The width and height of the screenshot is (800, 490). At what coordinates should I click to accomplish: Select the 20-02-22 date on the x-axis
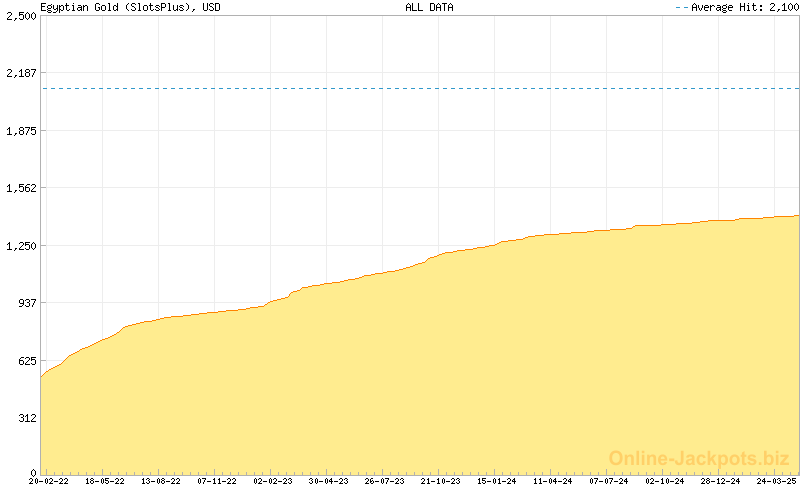pos(49,481)
